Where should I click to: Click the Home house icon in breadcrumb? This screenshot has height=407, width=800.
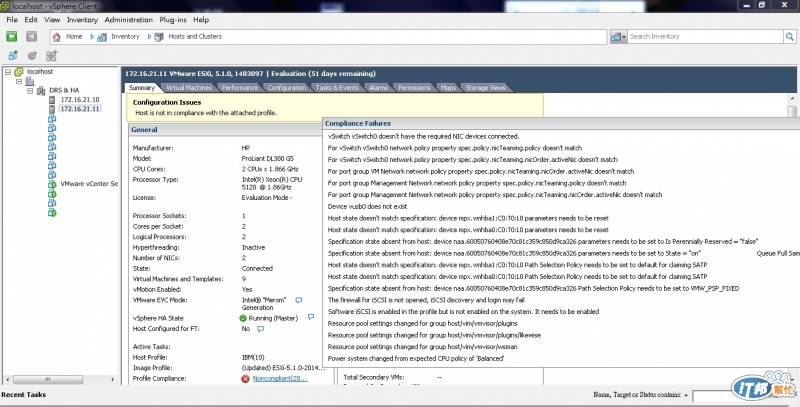pyautogui.click(x=57, y=37)
